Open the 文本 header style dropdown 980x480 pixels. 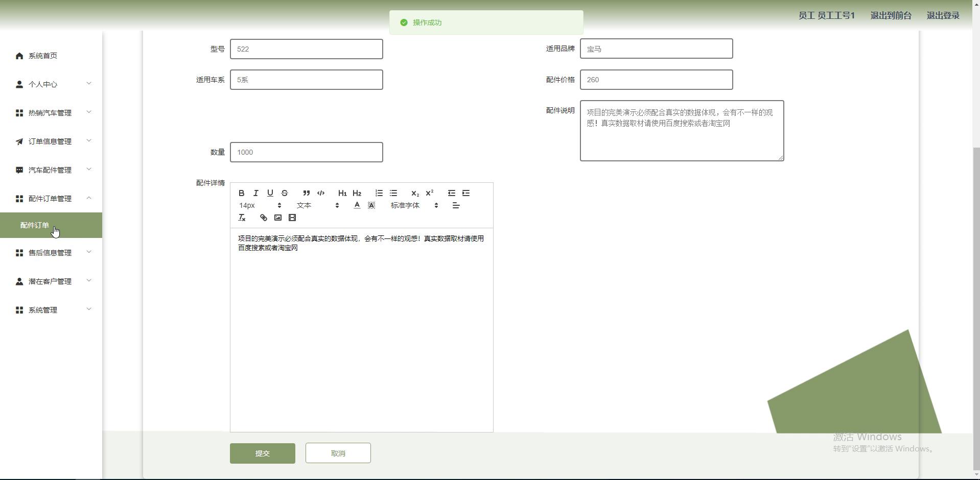[317, 205]
